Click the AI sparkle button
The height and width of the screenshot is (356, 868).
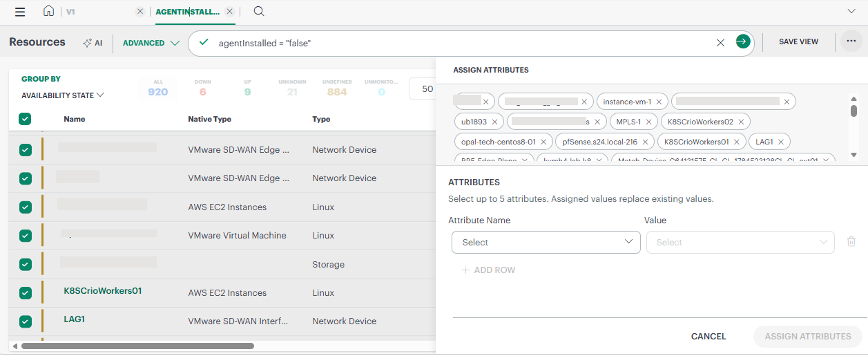(93, 43)
